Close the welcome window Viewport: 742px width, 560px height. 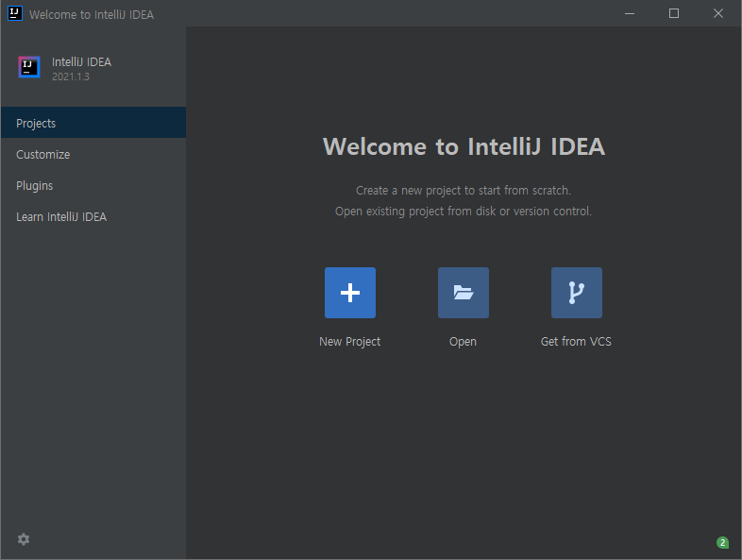[718, 14]
